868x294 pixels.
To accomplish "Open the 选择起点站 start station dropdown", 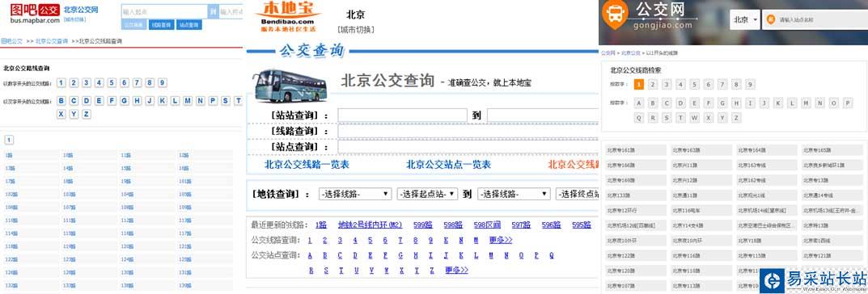I will click(x=427, y=194).
